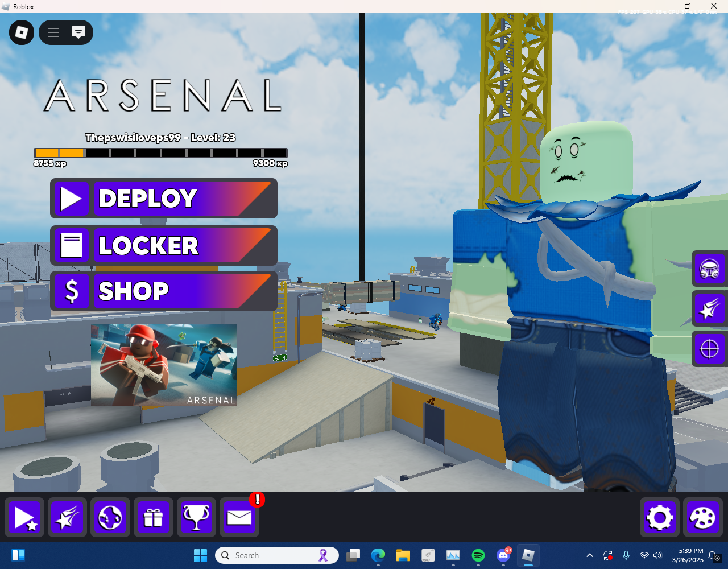This screenshot has height=569, width=728.
Task: Click the 9300 xp label
Action: click(x=270, y=163)
